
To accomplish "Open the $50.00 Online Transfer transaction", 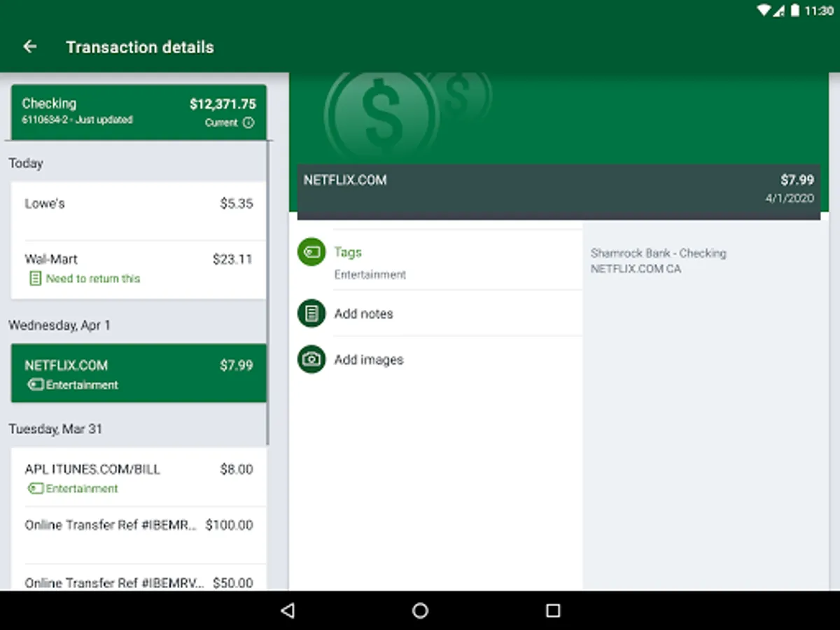I will click(139, 578).
